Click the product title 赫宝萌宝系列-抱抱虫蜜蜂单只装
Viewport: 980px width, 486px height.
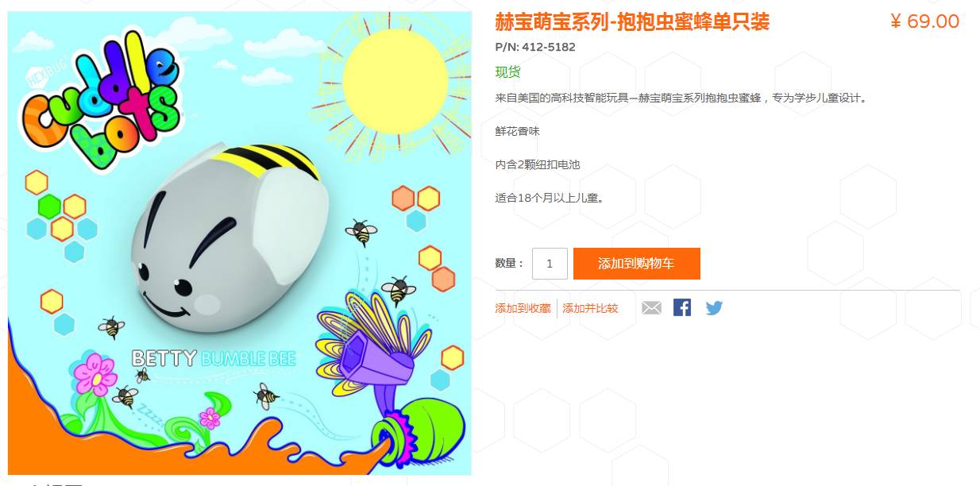pos(632,21)
